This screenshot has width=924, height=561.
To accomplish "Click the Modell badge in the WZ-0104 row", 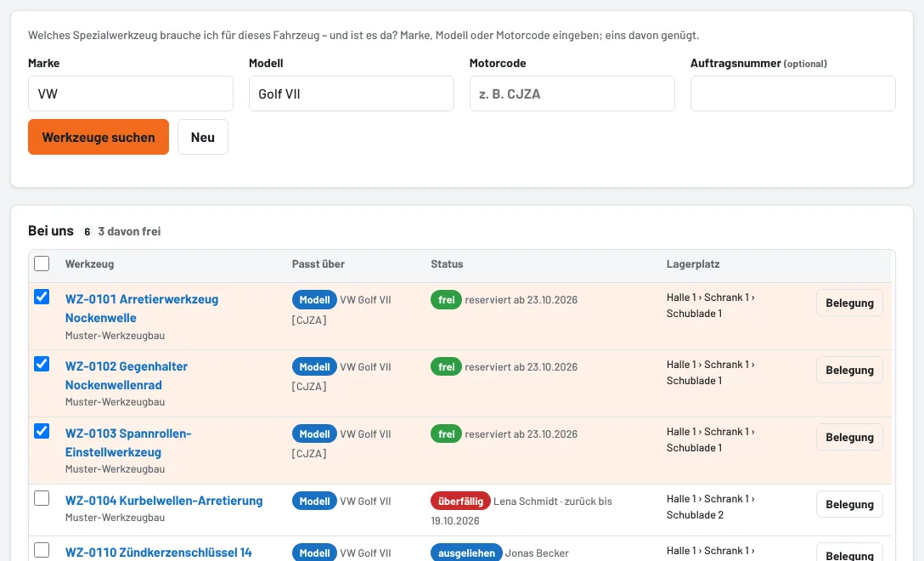I will (315, 501).
